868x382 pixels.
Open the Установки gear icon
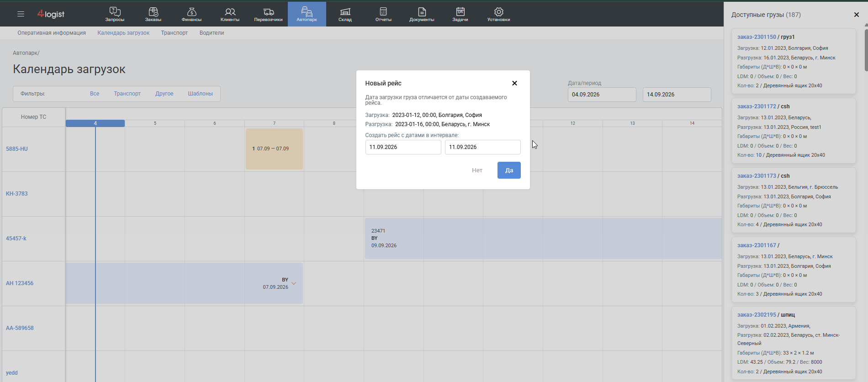click(x=499, y=11)
